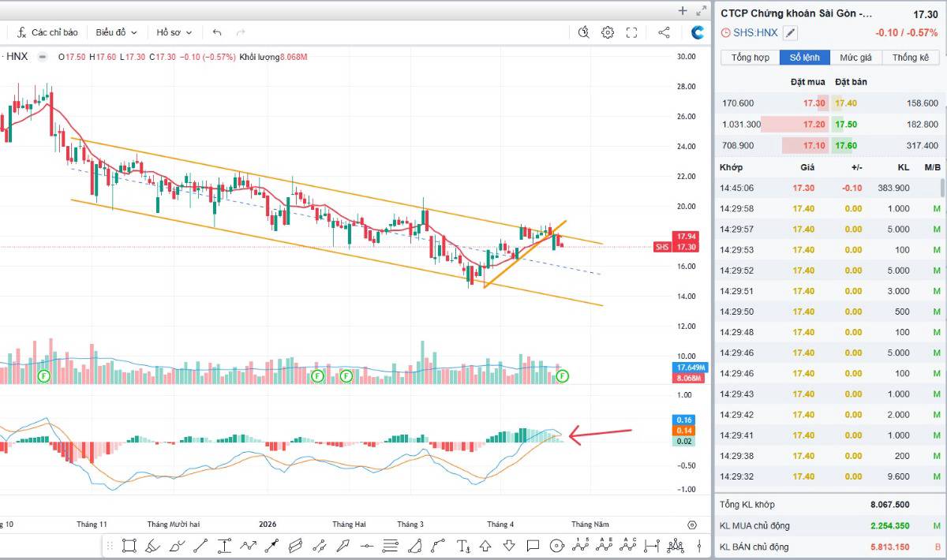Click the undo arrow in chart toolbar

pos(217,32)
